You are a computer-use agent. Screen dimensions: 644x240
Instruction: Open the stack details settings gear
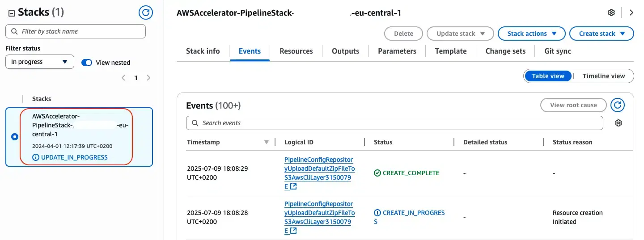[x=611, y=13]
